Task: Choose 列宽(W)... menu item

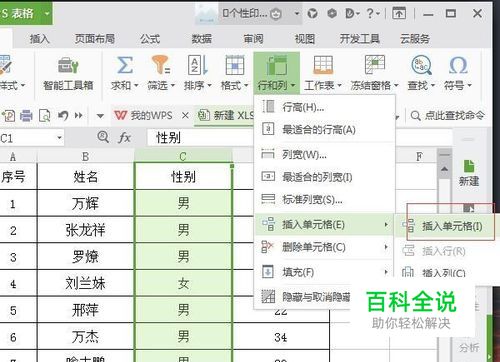Action: click(324, 154)
